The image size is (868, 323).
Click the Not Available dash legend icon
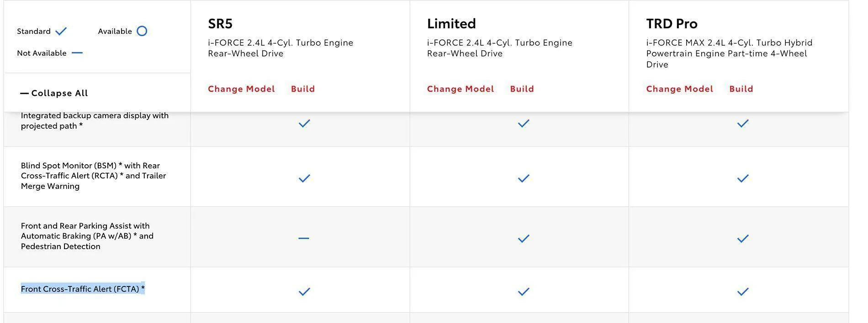tap(77, 52)
